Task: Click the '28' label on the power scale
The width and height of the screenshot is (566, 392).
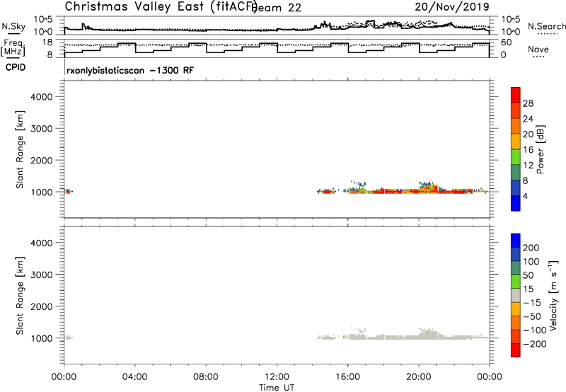Action: [x=528, y=103]
